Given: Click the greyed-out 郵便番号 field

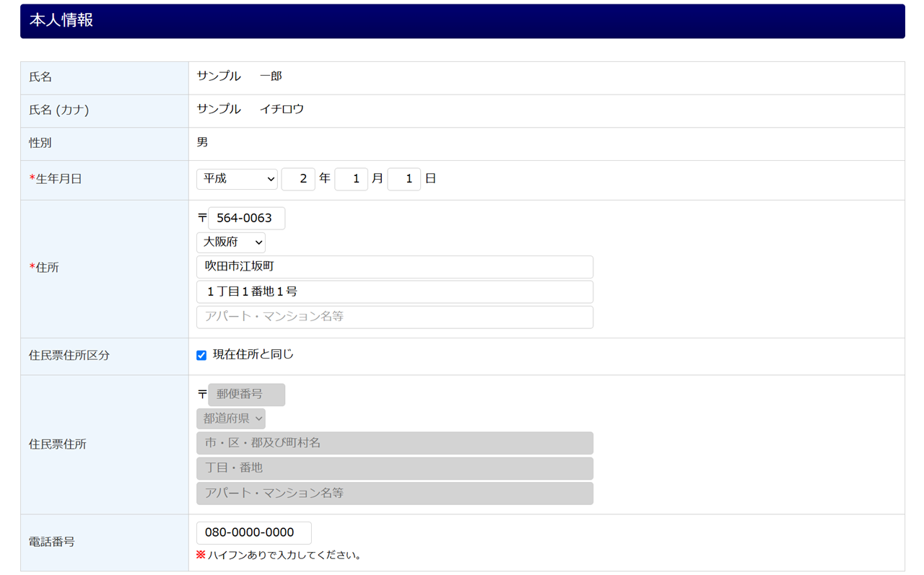Looking at the screenshot, I should (x=246, y=395).
